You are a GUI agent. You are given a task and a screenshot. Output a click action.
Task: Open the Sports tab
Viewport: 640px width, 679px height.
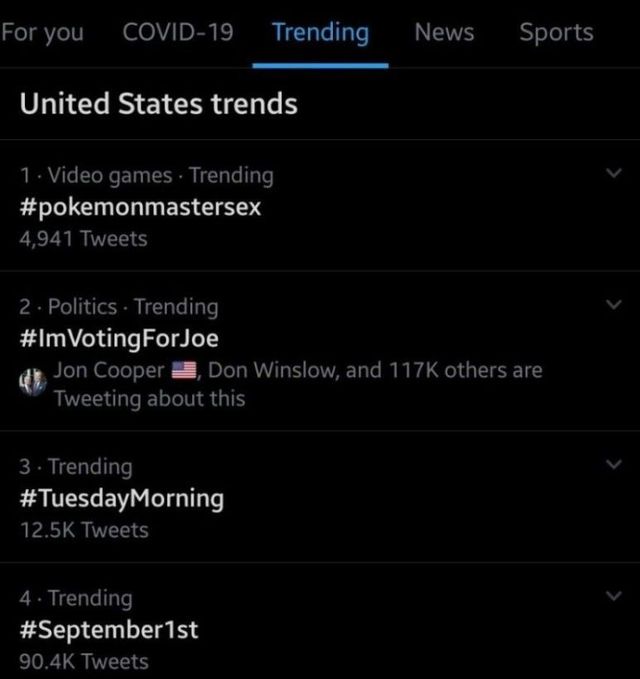556,32
